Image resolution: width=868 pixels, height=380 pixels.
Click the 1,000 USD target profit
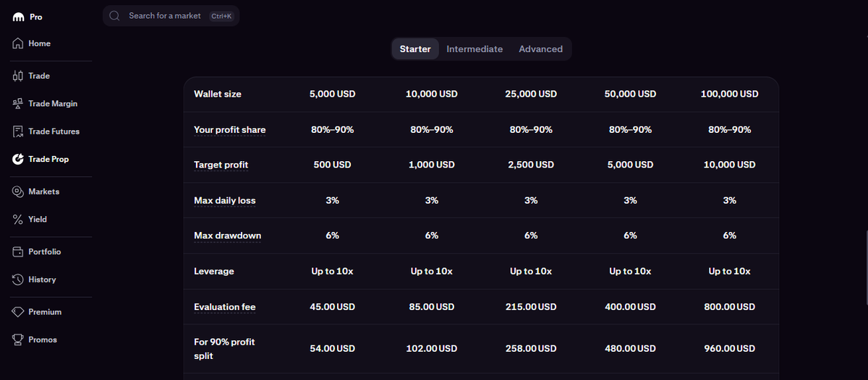pyautogui.click(x=432, y=165)
